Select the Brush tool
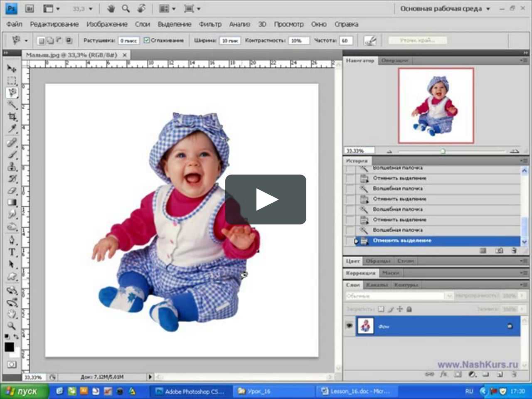 pyautogui.click(x=12, y=155)
